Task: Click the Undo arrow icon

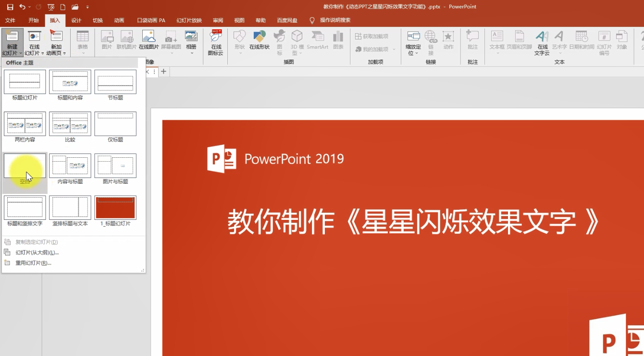Action: pyautogui.click(x=22, y=7)
